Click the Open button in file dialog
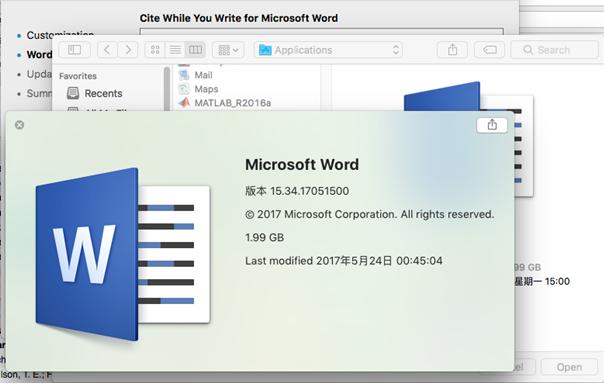604x392 pixels. click(569, 367)
